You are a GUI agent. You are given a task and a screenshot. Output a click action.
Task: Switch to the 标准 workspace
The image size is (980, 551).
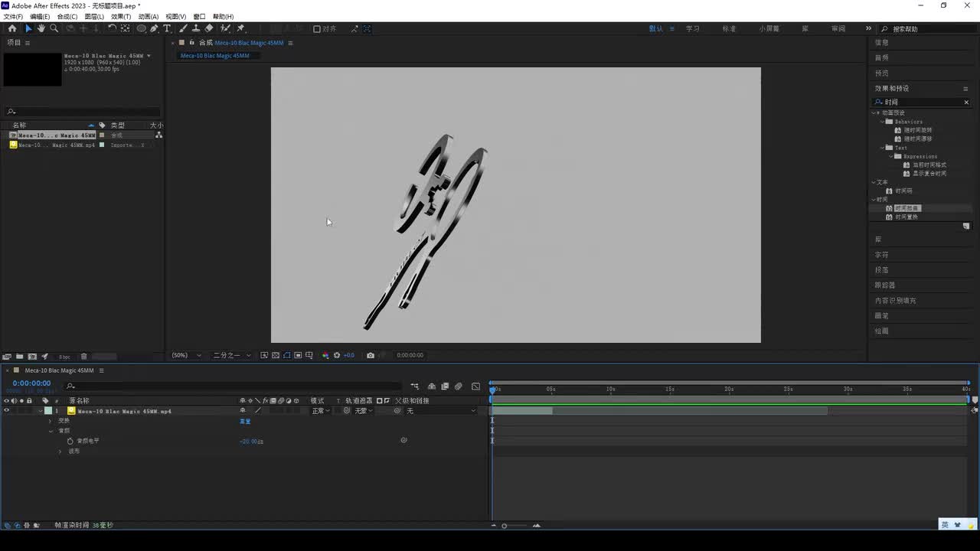(x=729, y=28)
